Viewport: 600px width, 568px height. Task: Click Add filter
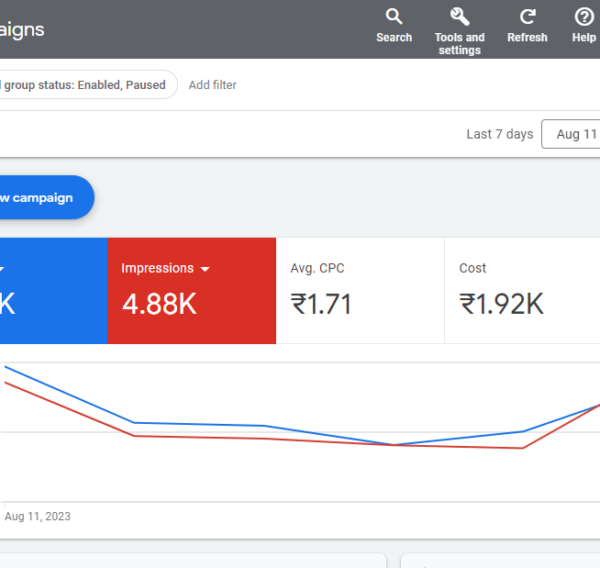pyautogui.click(x=212, y=85)
